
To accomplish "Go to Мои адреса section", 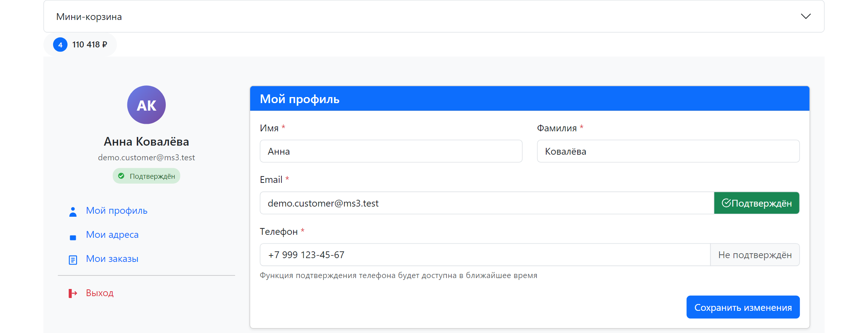I will (x=112, y=234).
